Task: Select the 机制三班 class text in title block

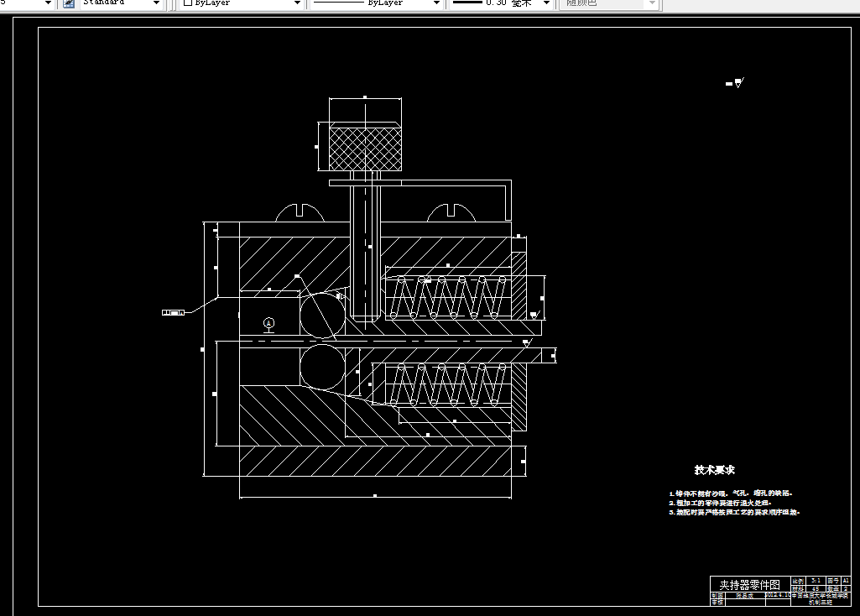Action: click(821, 603)
